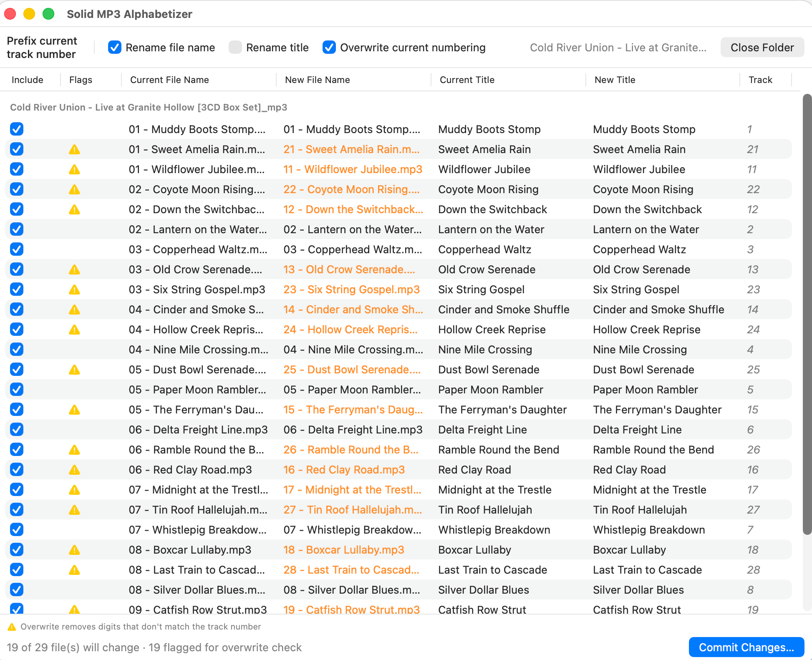Click the warning flag for Midnight at the Trestle
This screenshot has width=812, height=660.
pyautogui.click(x=74, y=490)
